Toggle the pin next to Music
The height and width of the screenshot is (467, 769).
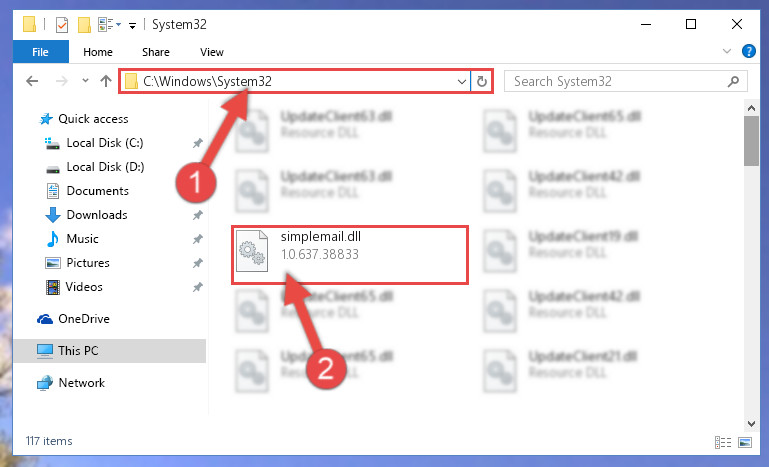197,239
